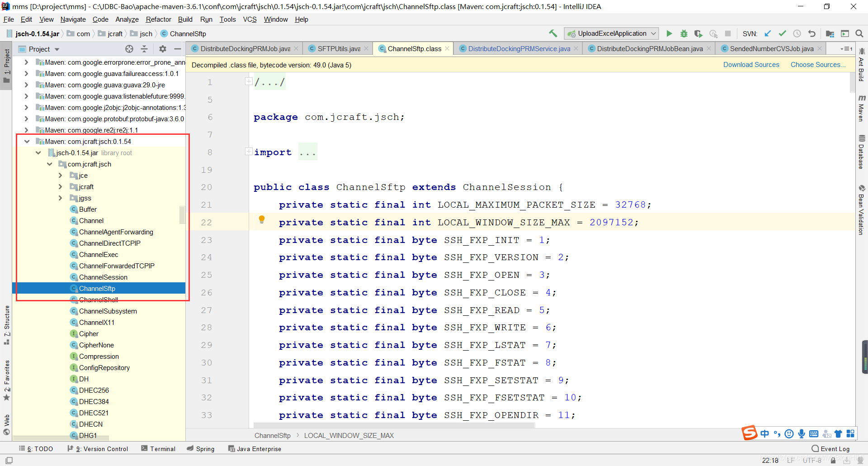Show hidden editor tabs dropdown
This screenshot has height=466, width=868.
click(x=846, y=49)
